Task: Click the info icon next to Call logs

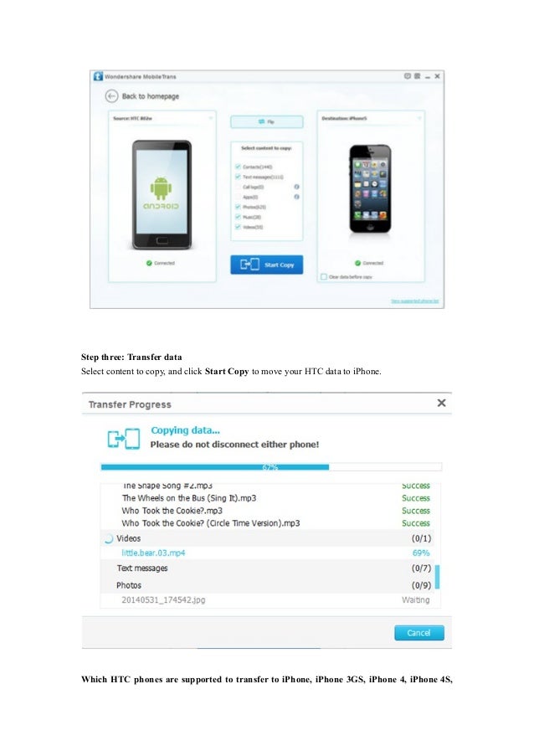Action: click(296, 187)
